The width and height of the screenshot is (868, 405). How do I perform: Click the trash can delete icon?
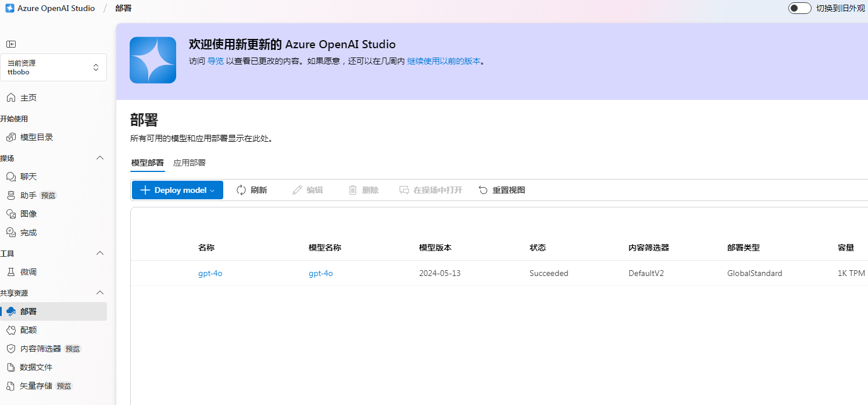(353, 190)
